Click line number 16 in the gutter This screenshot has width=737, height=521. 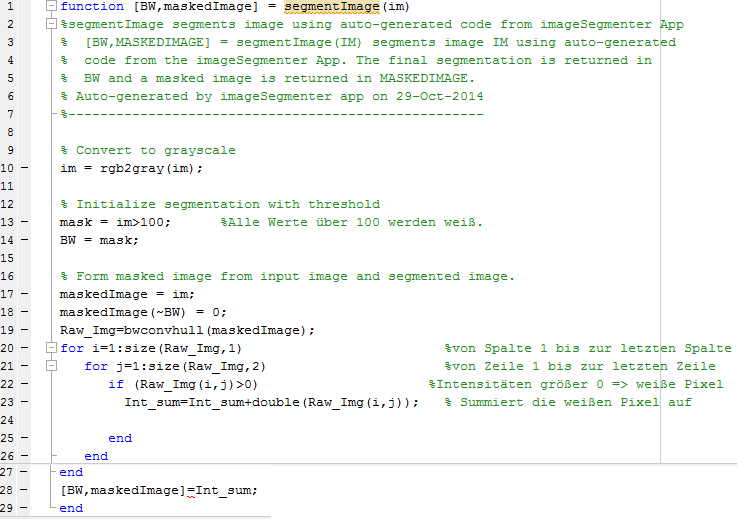pos(9,277)
